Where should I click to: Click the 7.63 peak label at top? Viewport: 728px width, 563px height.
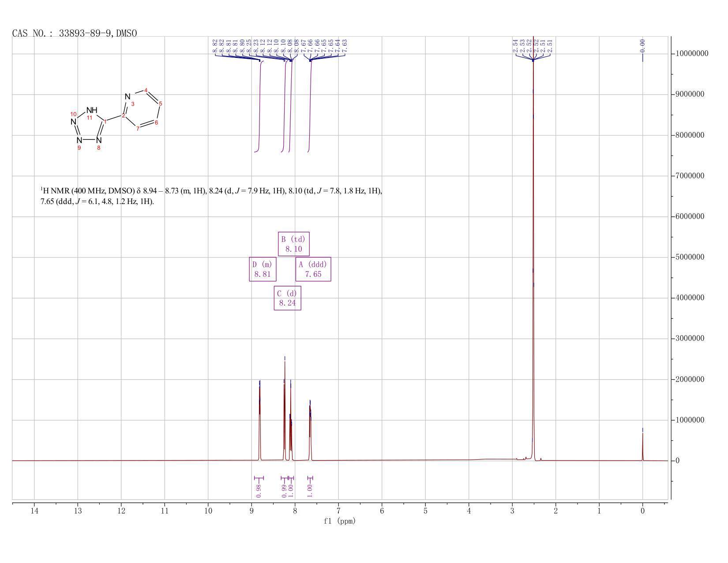[345, 45]
